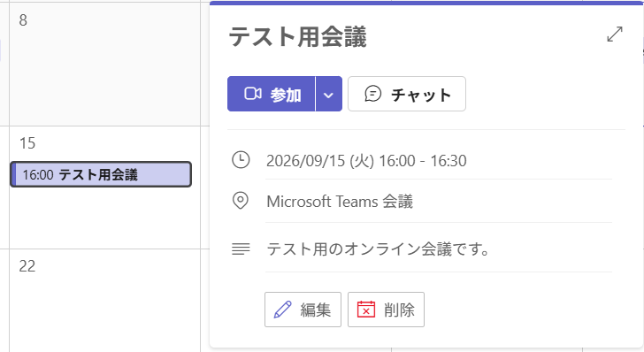Delete the meeting via 削除 button
Viewport: 644px width, 352px height.
pos(386,310)
